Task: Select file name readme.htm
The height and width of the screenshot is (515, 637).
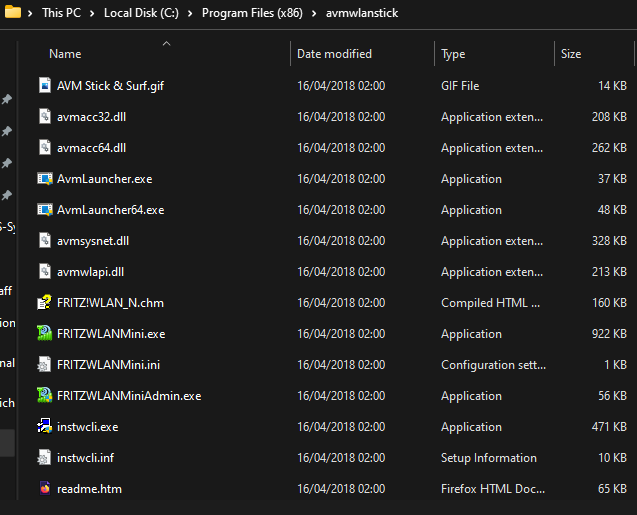Action: (x=89, y=489)
